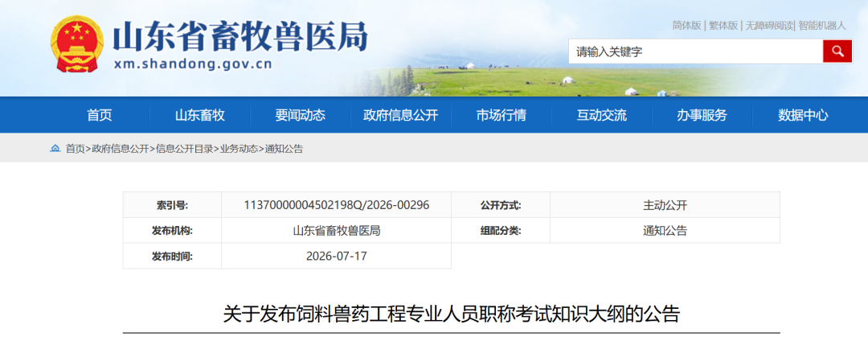Click the xm.shandong.gov.cn site address text
This screenshot has width=868, height=341.
click(x=193, y=64)
